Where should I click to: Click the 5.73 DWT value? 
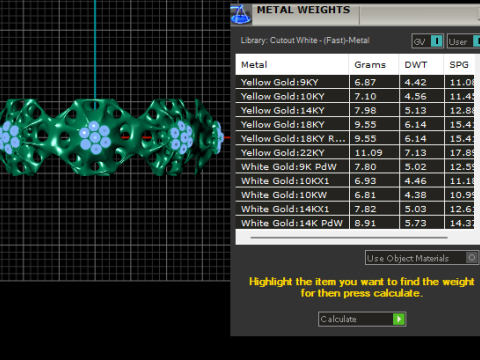[x=415, y=223]
